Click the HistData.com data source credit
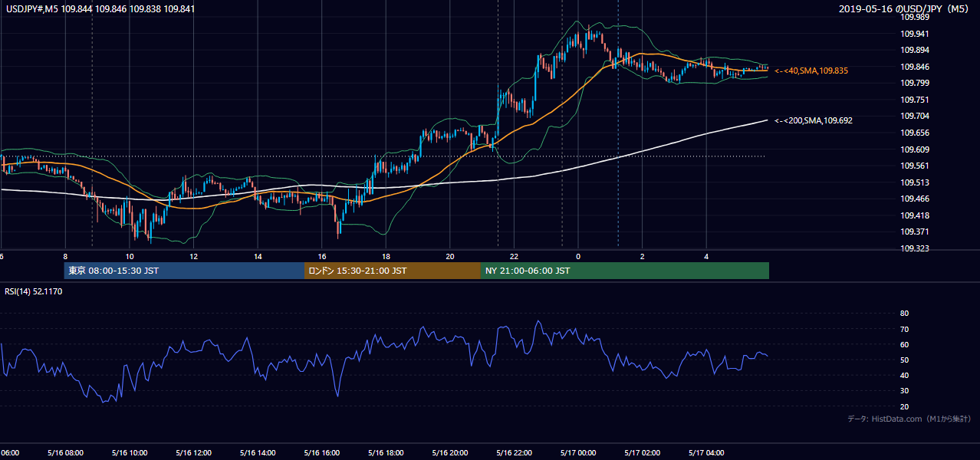This screenshot has width=980, height=460. pyautogui.click(x=909, y=419)
